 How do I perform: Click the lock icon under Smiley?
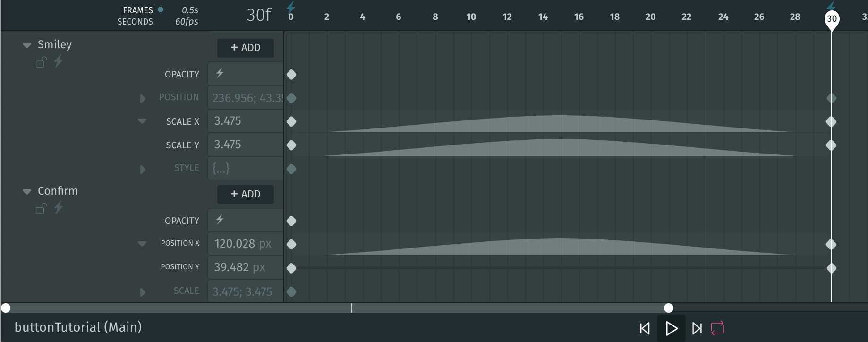(42, 62)
